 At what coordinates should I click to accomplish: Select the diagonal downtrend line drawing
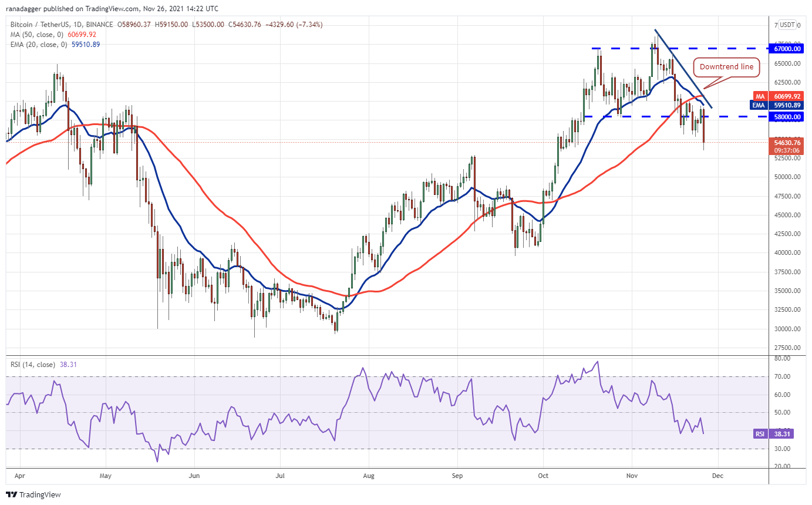pyautogui.click(x=683, y=69)
